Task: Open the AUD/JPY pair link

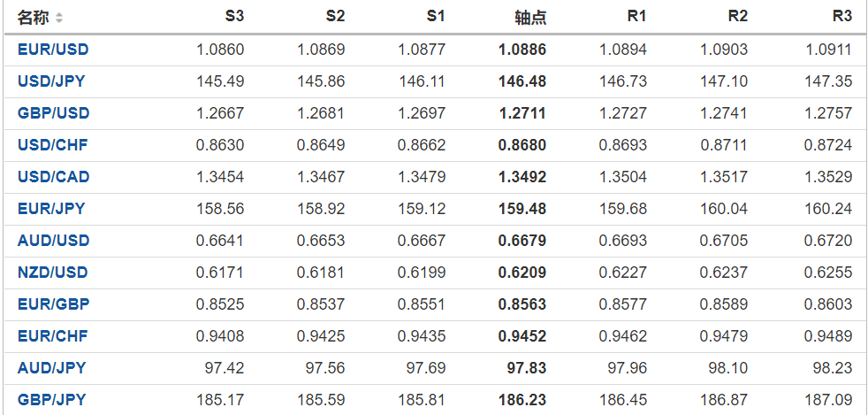Action: pyautogui.click(x=51, y=368)
